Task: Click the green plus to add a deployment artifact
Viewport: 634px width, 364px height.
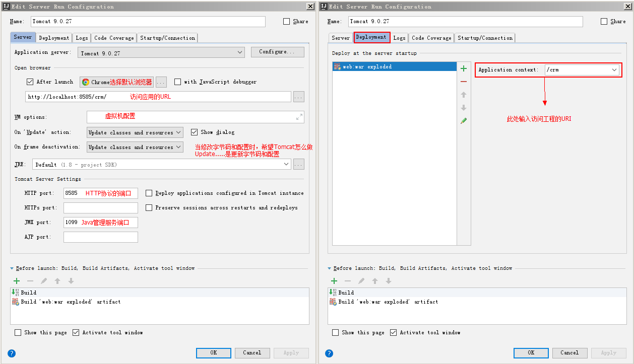Action: [464, 68]
